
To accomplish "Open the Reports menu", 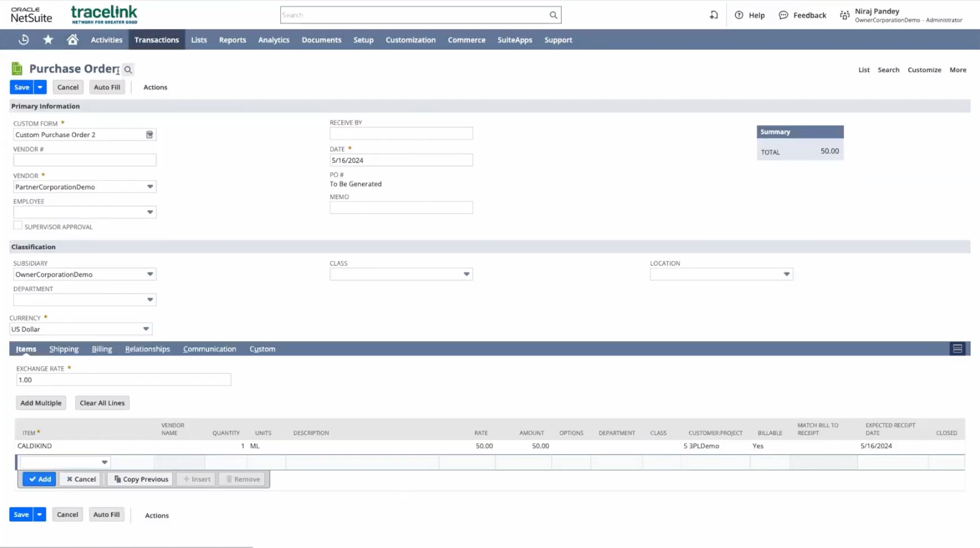I will (232, 40).
